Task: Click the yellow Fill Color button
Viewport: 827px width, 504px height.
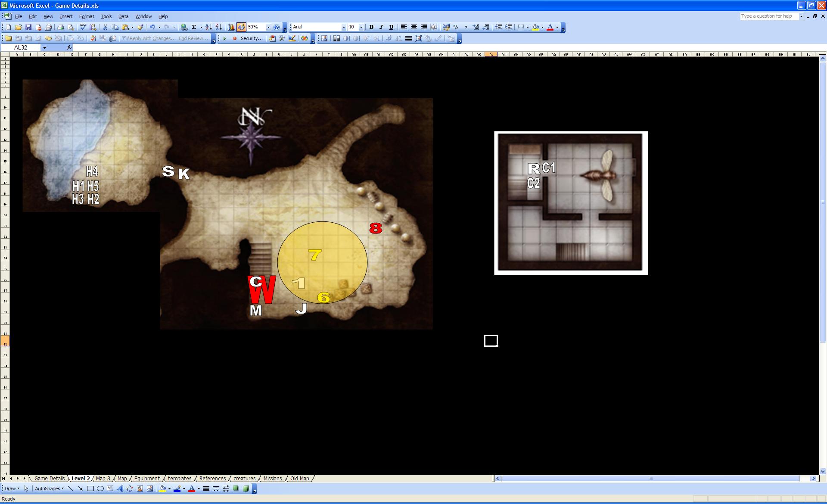Action: tap(535, 27)
